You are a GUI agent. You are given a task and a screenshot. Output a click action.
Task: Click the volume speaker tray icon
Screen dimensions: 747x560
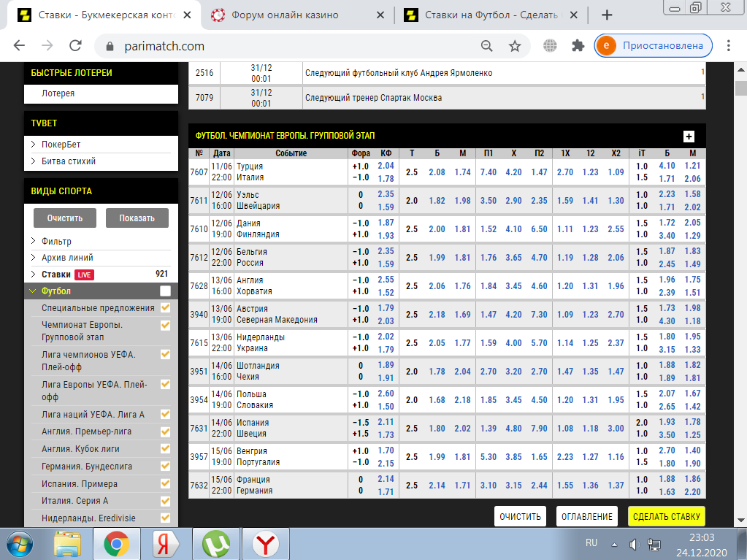634,544
